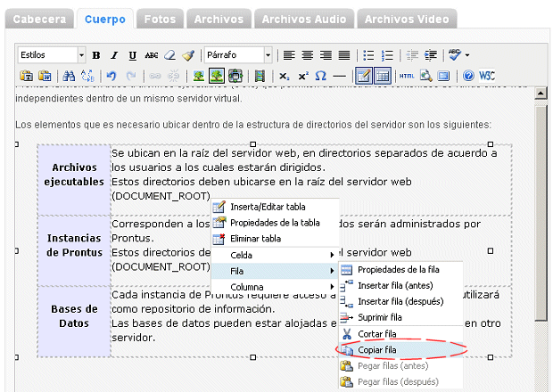Toggle underline formatting

pyautogui.click(x=133, y=55)
